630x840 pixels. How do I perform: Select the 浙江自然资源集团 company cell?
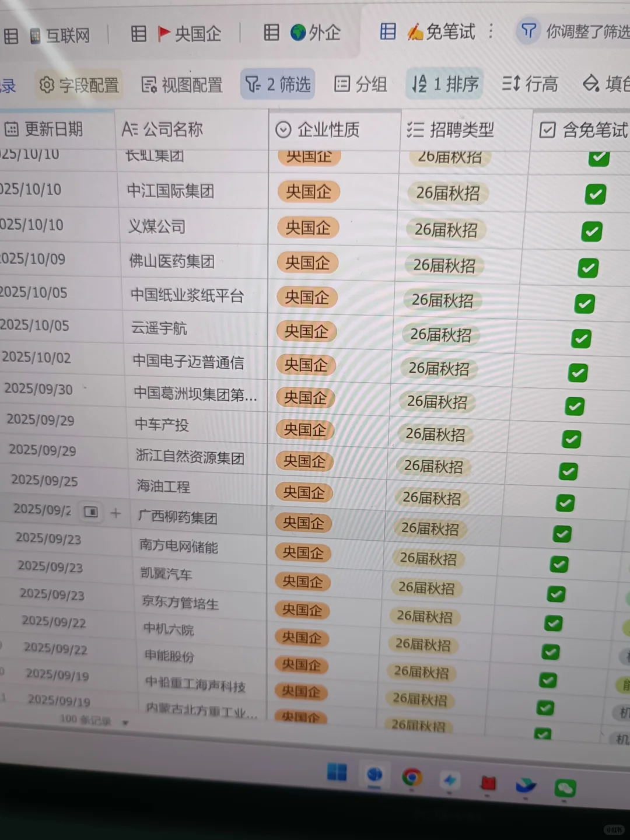(198, 457)
